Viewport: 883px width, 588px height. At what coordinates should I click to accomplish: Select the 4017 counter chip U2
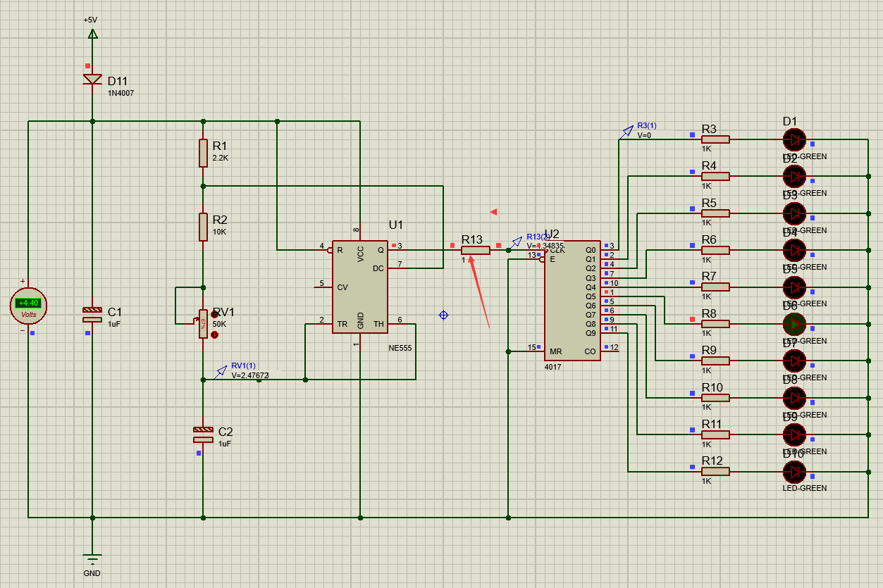click(572, 300)
